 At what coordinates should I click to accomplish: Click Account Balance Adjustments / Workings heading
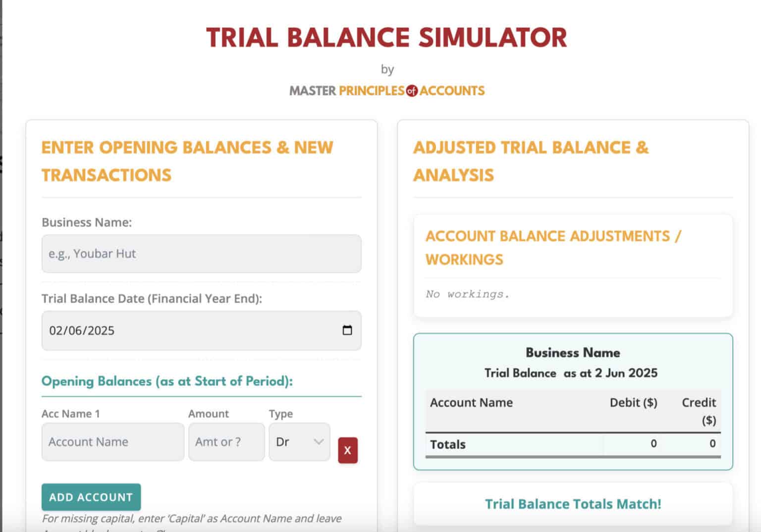[x=553, y=247]
